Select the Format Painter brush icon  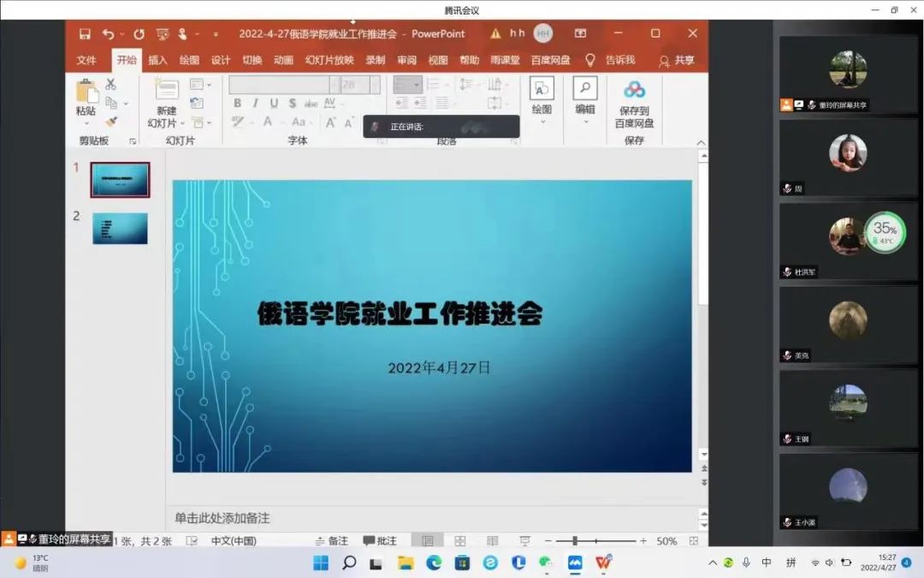point(111,122)
